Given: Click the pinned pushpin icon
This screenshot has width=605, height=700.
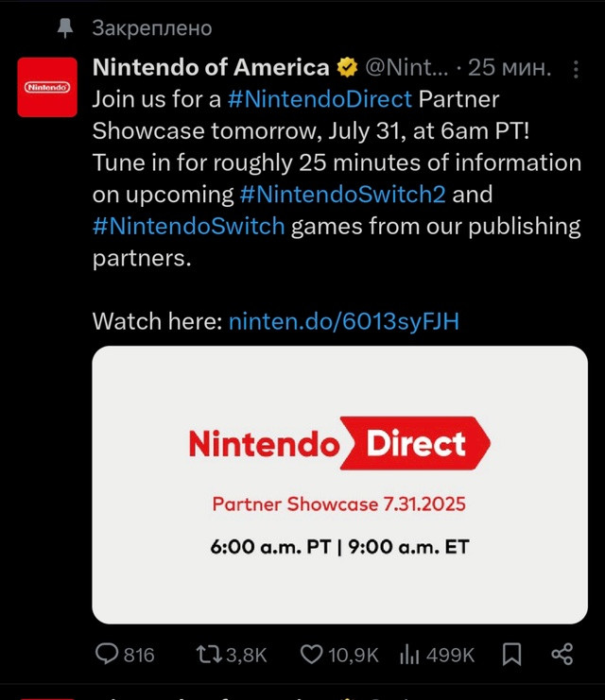Looking at the screenshot, I should tap(65, 28).
